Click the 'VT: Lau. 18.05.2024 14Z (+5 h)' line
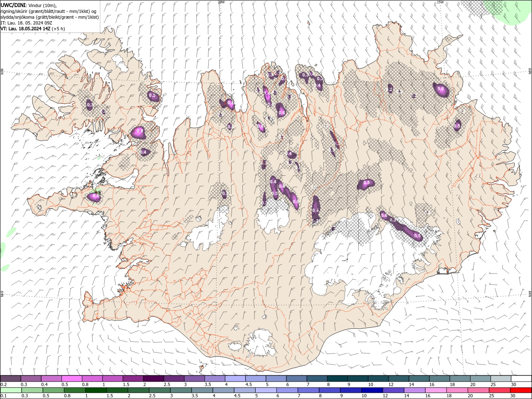Viewport: 532px width, 399px height. pyautogui.click(x=33, y=29)
